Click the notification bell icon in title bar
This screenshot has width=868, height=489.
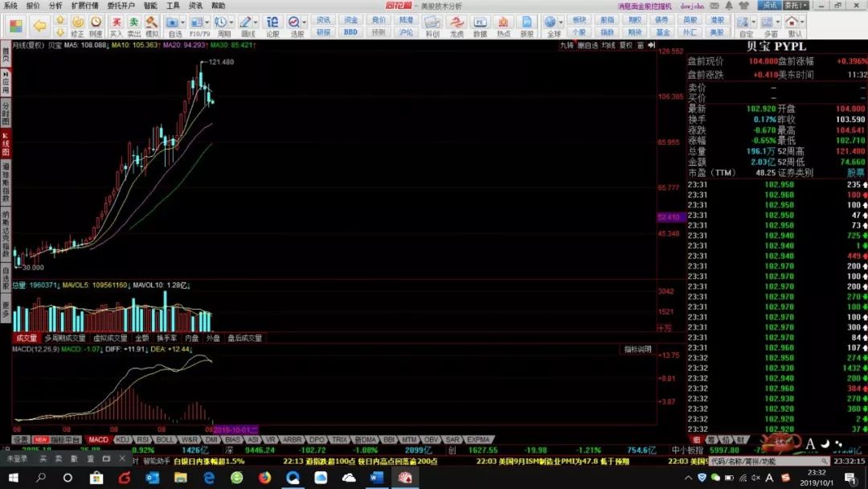729,6
